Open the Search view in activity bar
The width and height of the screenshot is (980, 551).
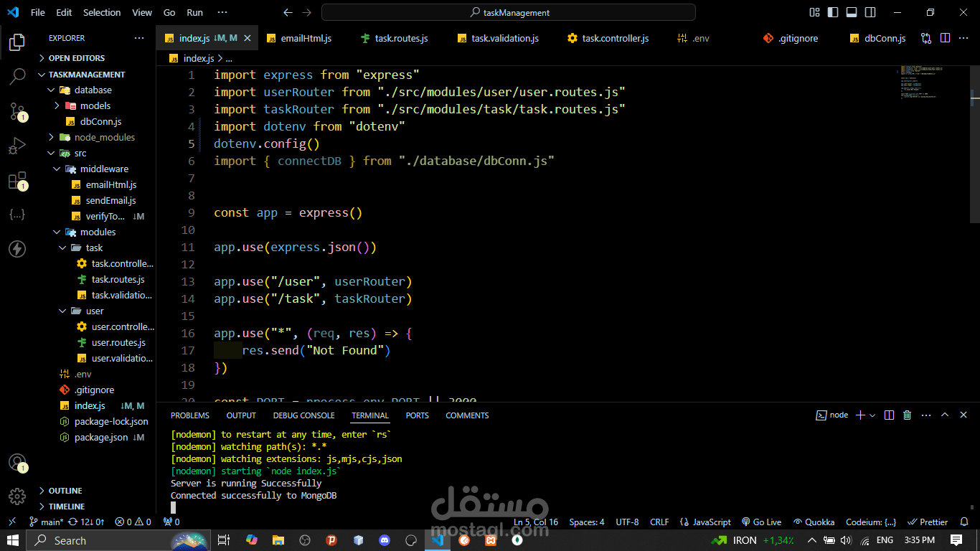[x=17, y=77]
